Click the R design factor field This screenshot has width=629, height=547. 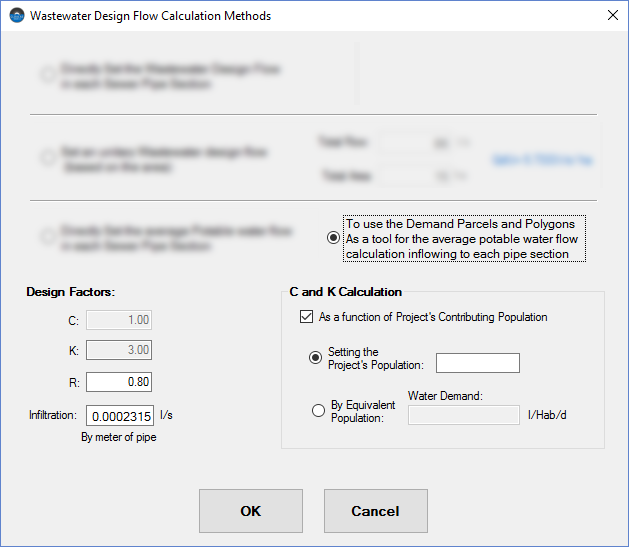click(x=119, y=381)
